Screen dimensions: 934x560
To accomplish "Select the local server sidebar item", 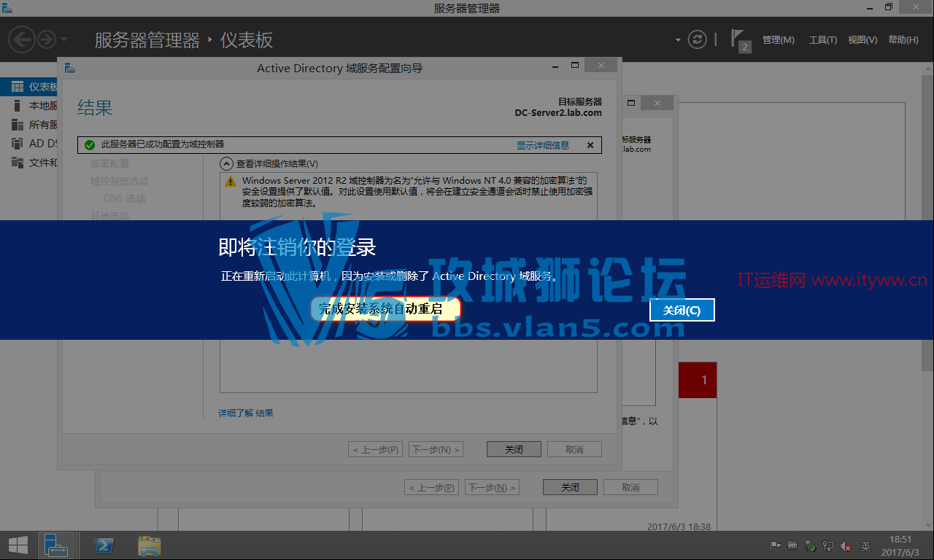I will tap(29, 106).
